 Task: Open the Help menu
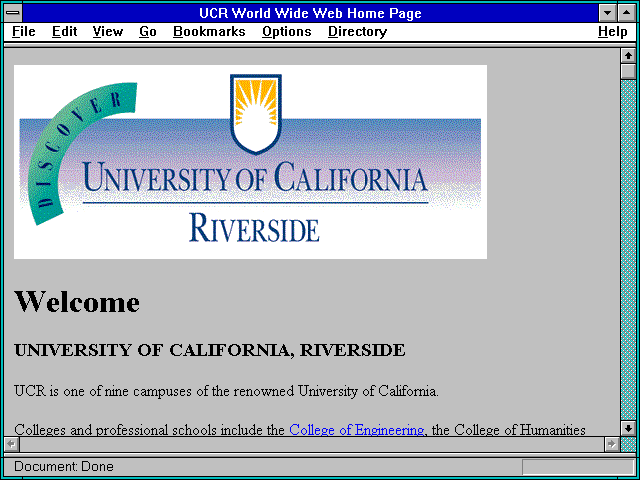coord(613,32)
